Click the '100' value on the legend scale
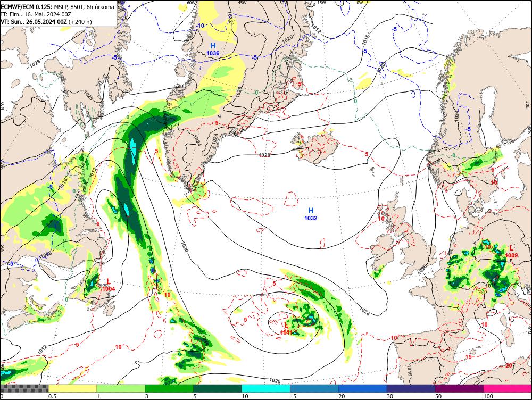The height and width of the screenshot is (400, 532). pos(488,396)
